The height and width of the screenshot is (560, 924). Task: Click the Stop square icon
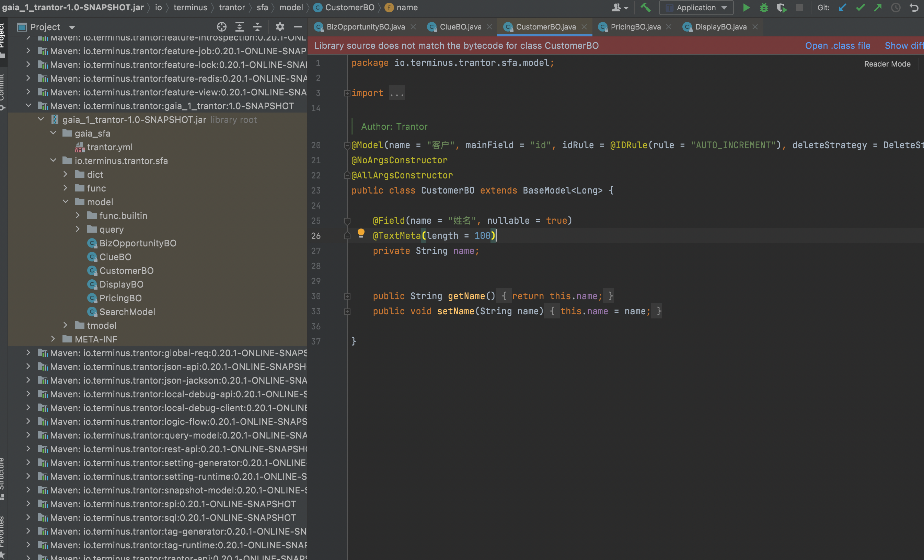[x=799, y=8]
